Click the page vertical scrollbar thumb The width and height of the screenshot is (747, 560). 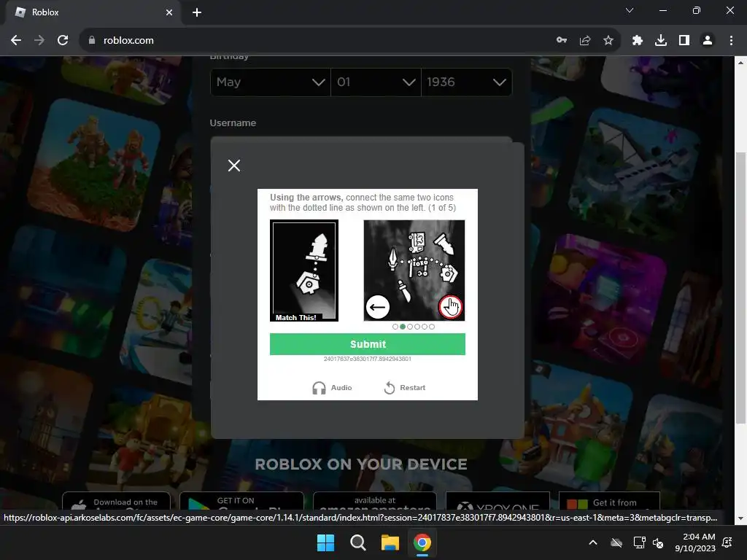tap(740, 287)
